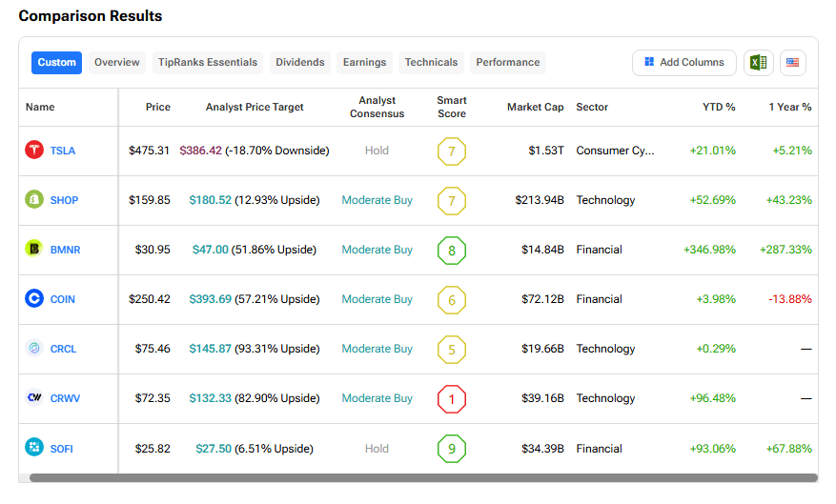Open the SHOP ticker link
This screenshot has height=504, width=836.
coord(64,200)
